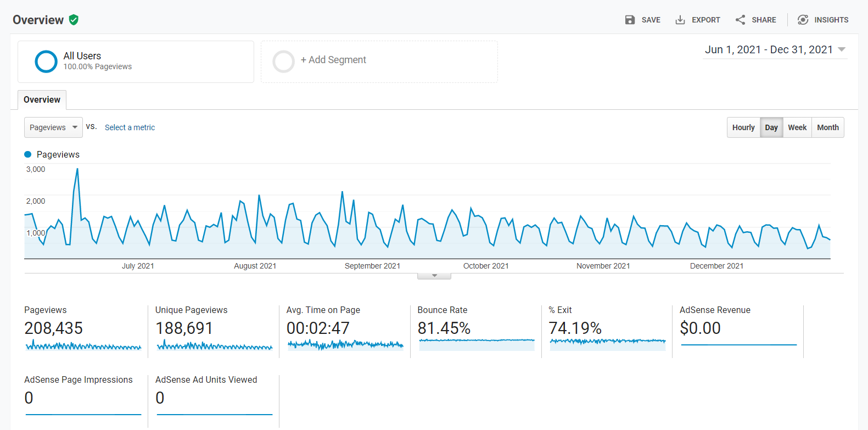This screenshot has width=868, height=430.
Task: Click the December 2021 axis label
Action: pos(717,266)
